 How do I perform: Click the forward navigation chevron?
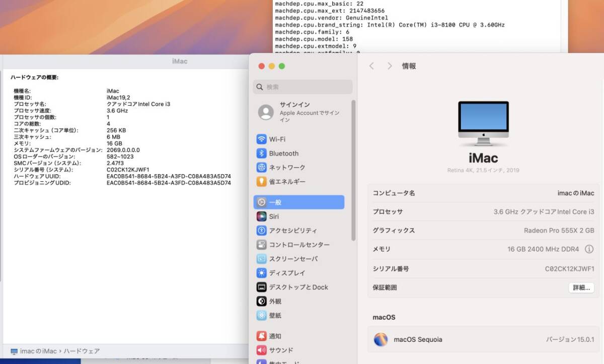coord(389,65)
